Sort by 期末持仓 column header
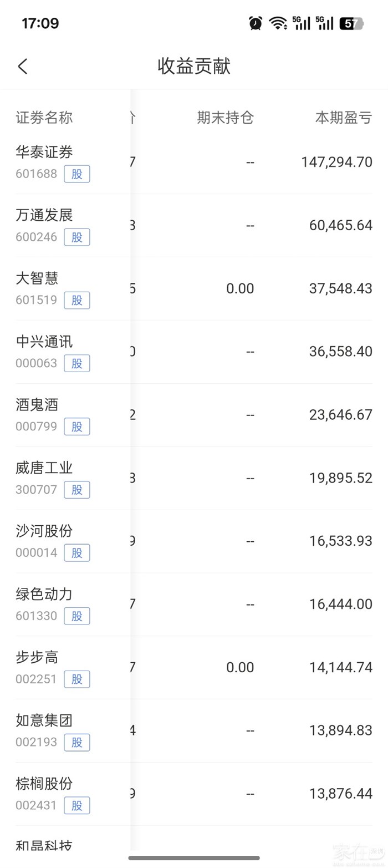This screenshot has width=388, height=868. (226, 118)
